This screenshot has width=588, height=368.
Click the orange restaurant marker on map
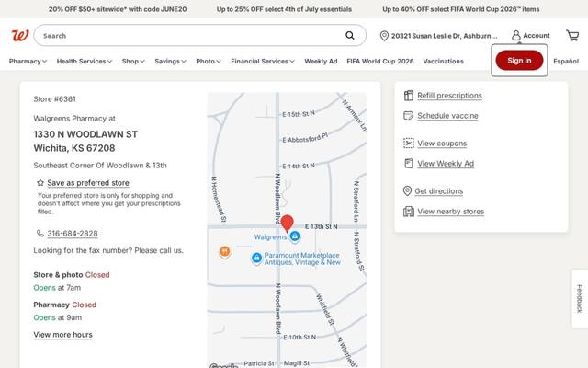click(224, 251)
